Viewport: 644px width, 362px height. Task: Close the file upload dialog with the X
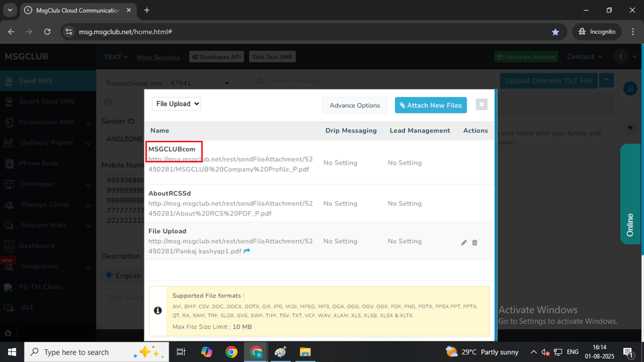481,105
